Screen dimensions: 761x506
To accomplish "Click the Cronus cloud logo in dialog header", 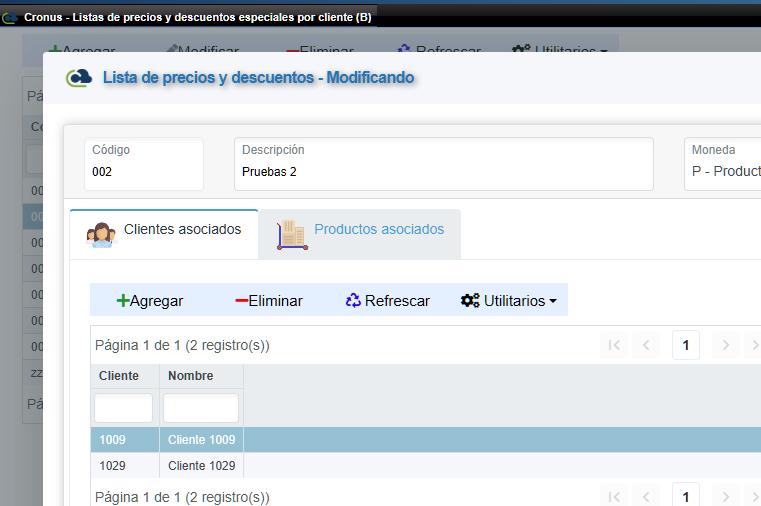I will 79,78.
